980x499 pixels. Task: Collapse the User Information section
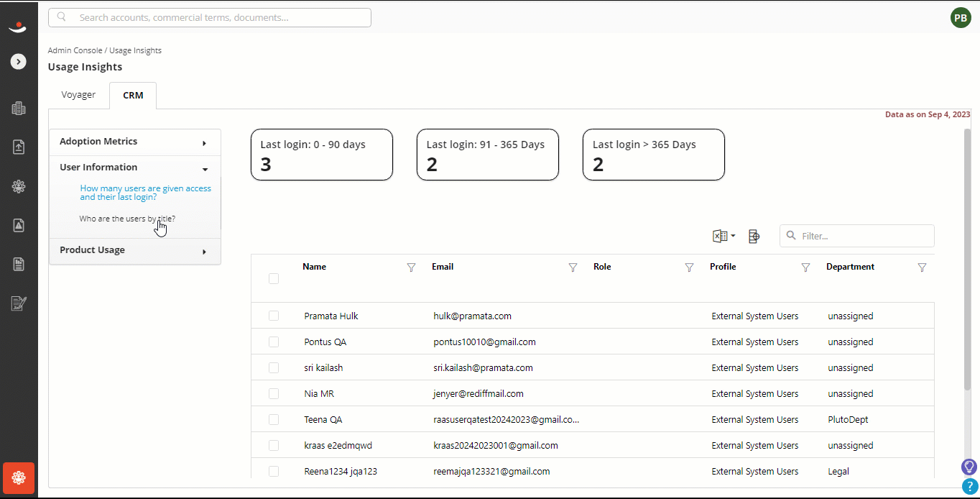pyautogui.click(x=135, y=168)
